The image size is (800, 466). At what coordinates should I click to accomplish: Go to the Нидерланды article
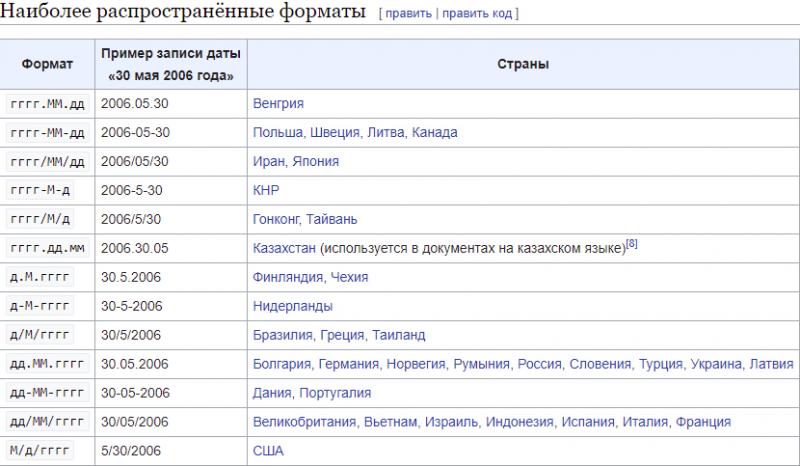pos(293,306)
